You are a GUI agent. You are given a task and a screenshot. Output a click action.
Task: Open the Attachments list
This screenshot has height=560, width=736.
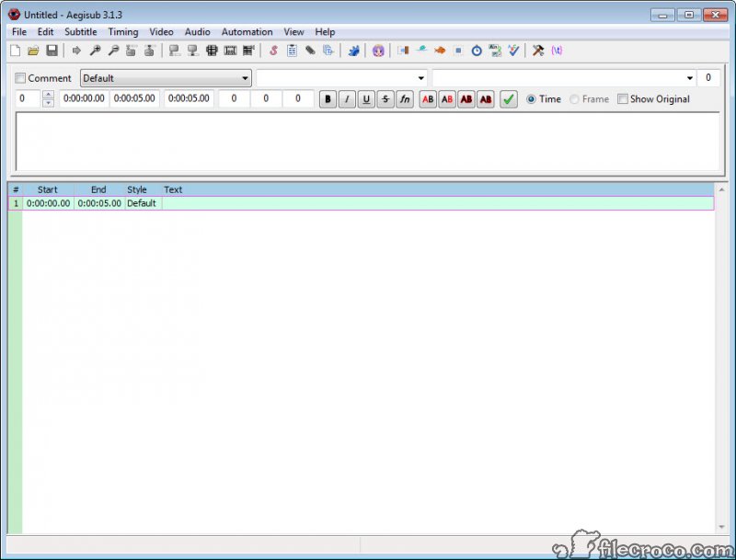click(x=310, y=51)
